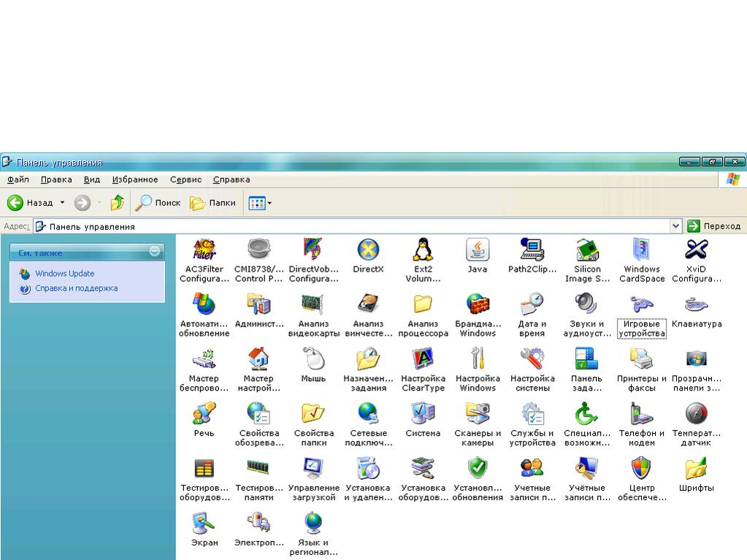The image size is (747, 560).
Task: Open the Назад history dropdown arrow
Action: click(62, 203)
